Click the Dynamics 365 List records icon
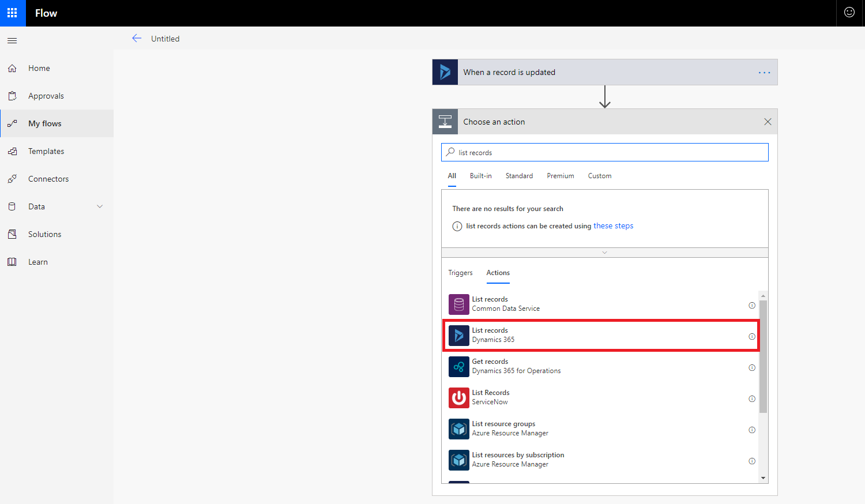Viewport: 865px width, 504px height. 459,336
